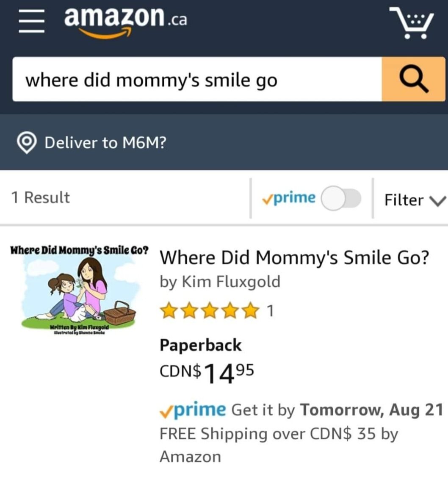Select the Paperback format
The image size is (448, 479).
pos(200,345)
